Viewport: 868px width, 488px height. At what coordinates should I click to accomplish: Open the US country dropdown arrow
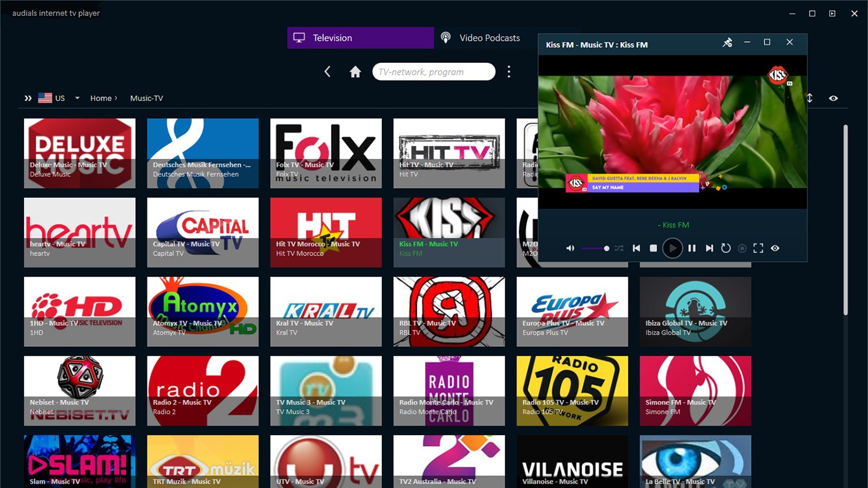pos(78,98)
